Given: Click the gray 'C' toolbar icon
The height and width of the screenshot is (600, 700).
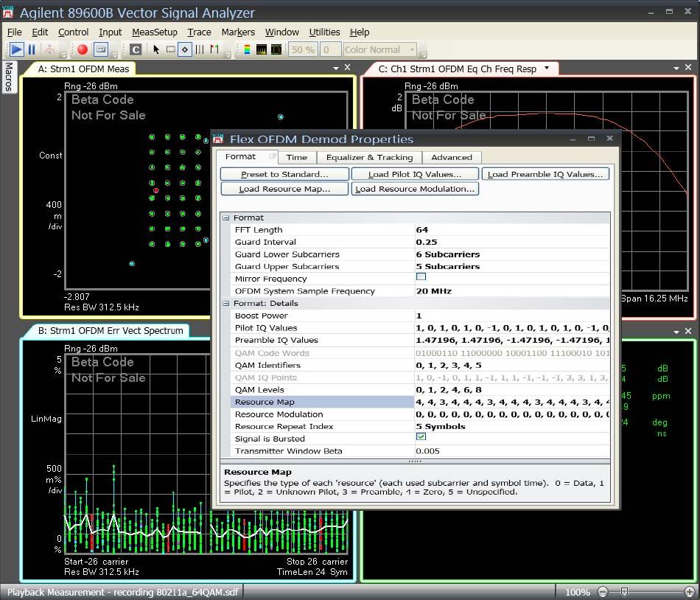Looking at the screenshot, I should pyautogui.click(x=136, y=49).
